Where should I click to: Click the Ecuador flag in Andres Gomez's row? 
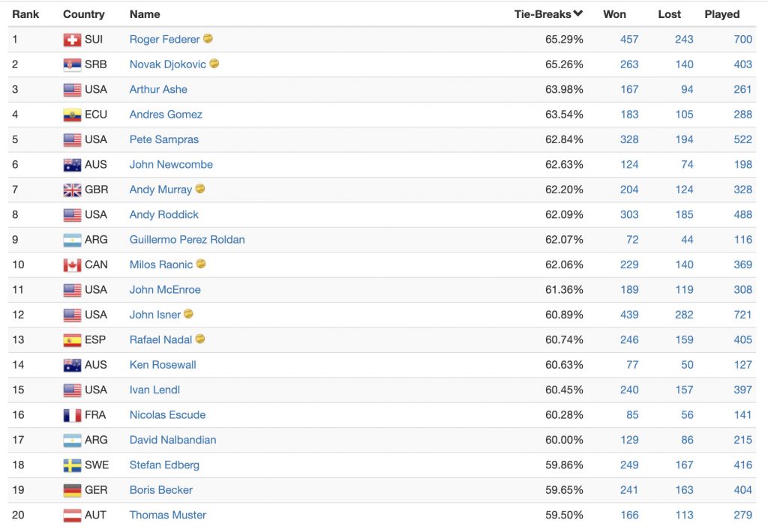(72, 115)
